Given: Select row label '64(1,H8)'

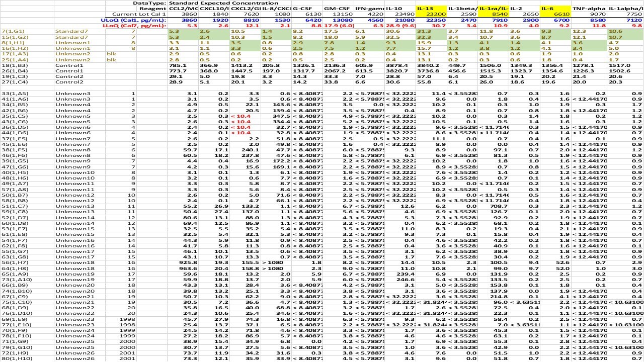Looking at the screenshot, I should 14,268.
